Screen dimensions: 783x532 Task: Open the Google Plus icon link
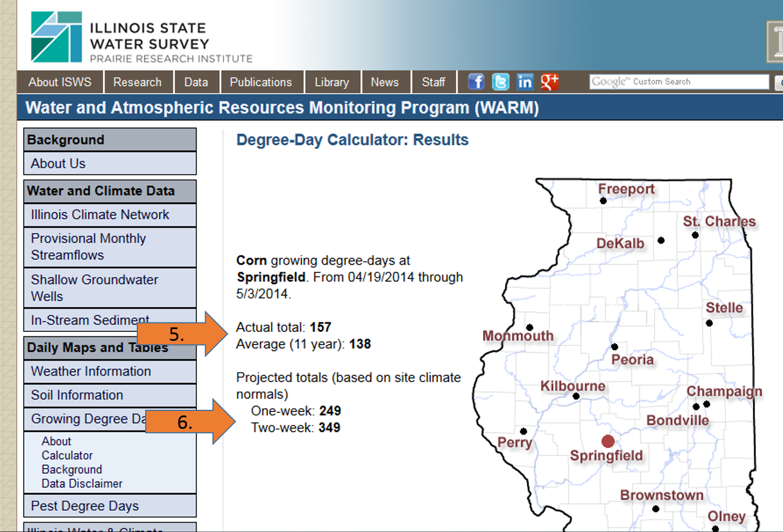pyautogui.click(x=550, y=82)
